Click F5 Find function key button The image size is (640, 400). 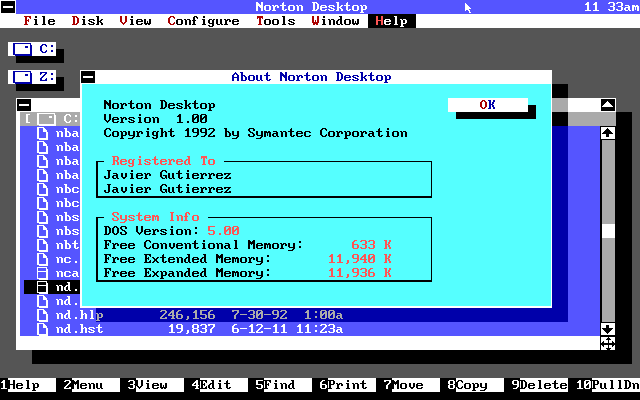(284, 385)
